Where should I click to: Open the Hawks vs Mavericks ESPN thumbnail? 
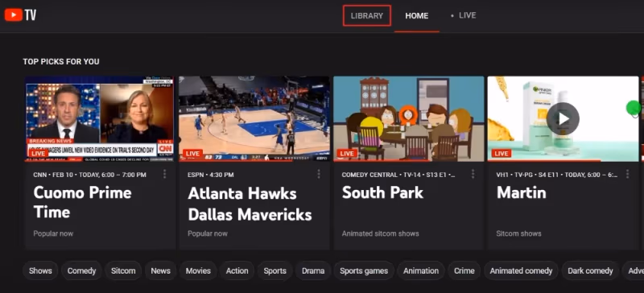[x=254, y=118]
